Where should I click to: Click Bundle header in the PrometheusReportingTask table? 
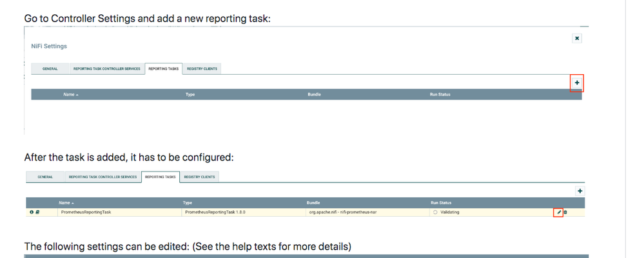[313, 203]
